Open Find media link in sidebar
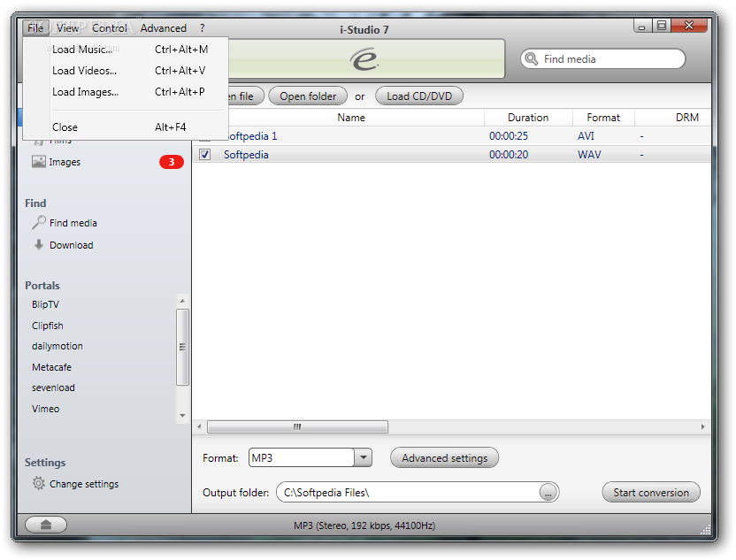The width and height of the screenshot is (736, 560). click(x=73, y=223)
